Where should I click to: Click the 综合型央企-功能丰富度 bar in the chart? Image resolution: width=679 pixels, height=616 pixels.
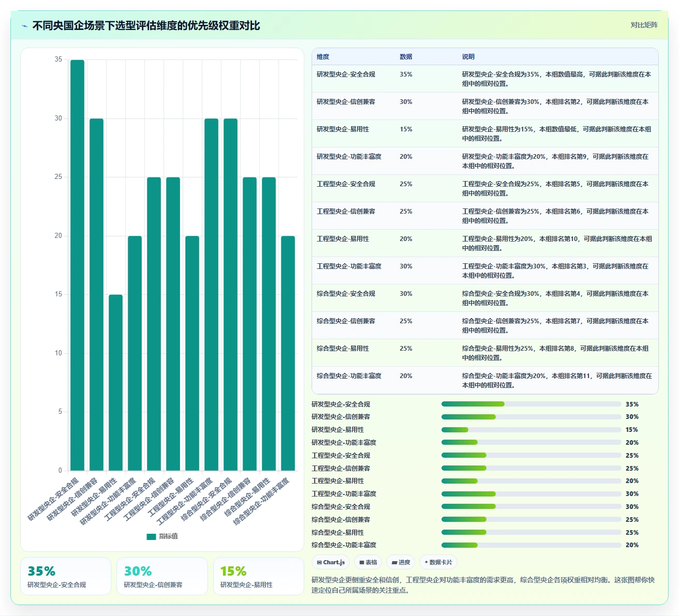[288, 353]
